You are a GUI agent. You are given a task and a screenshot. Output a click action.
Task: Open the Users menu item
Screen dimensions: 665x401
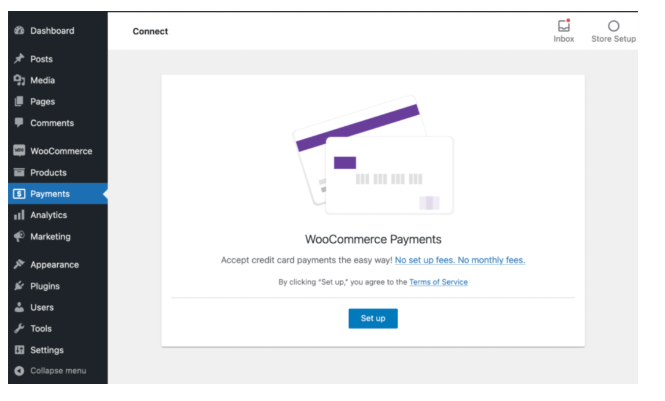pos(42,307)
